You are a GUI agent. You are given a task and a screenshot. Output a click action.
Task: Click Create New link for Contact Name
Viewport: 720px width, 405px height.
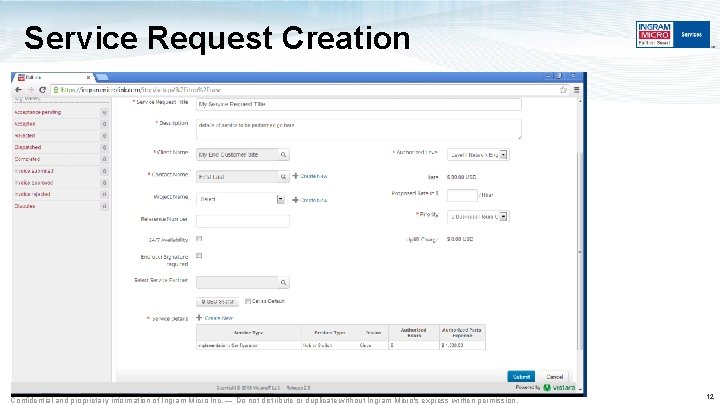314,176
